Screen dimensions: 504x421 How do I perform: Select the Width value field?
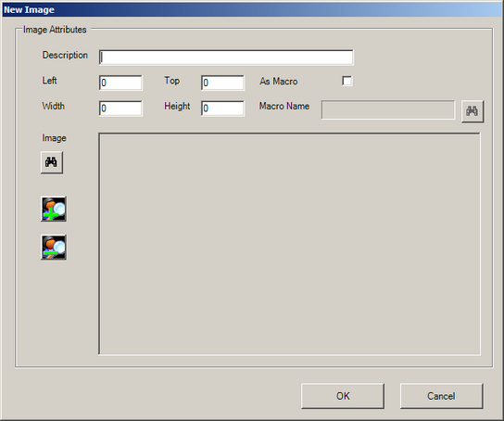click(x=120, y=108)
